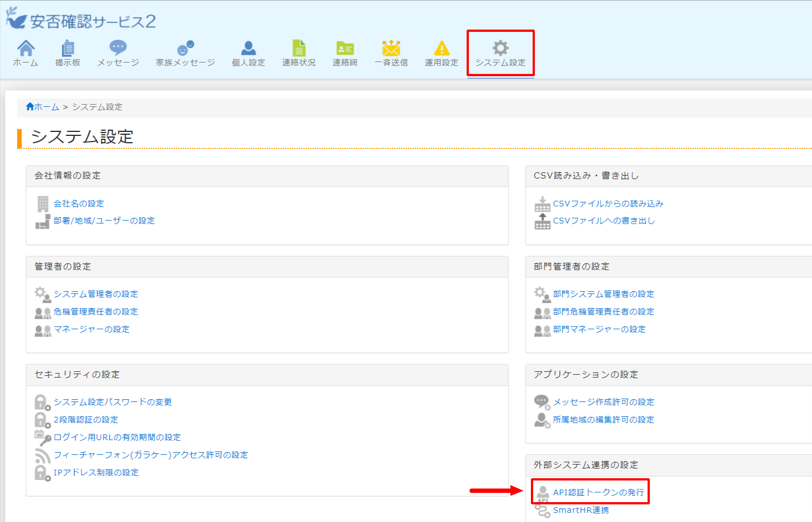Click the 安否確認サービス2 logo
The width and height of the screenshot is (812, 522).
(x=80, y=19)
